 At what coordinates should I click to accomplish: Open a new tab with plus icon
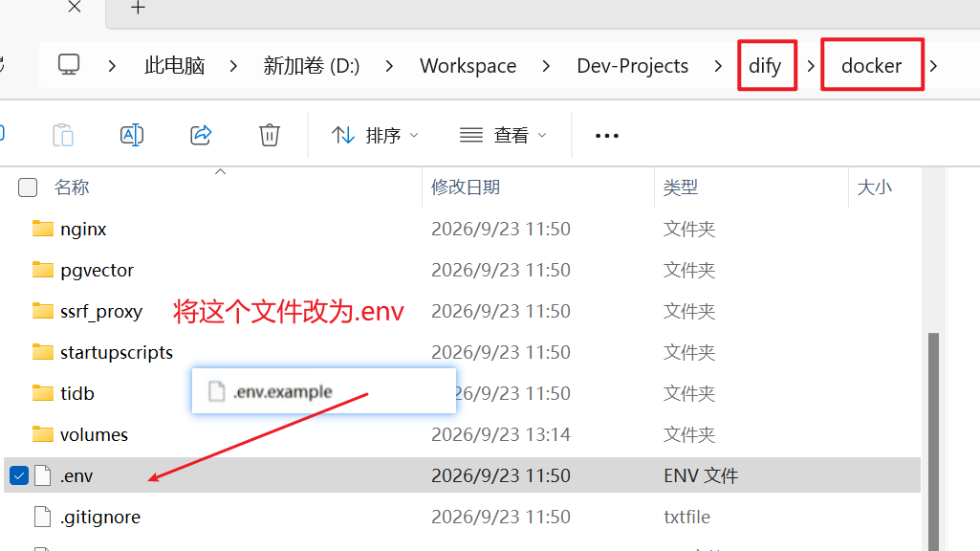pos(138,8)
